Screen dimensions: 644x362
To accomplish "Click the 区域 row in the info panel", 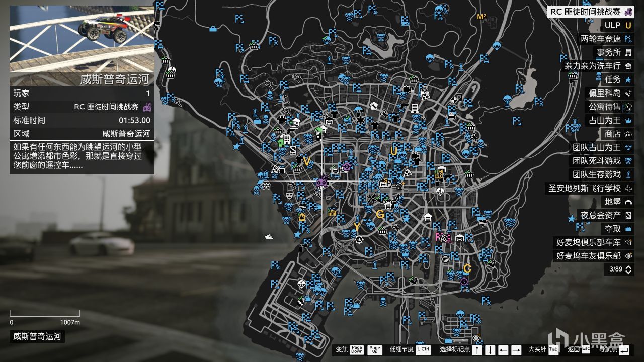I will coord(82,134).
